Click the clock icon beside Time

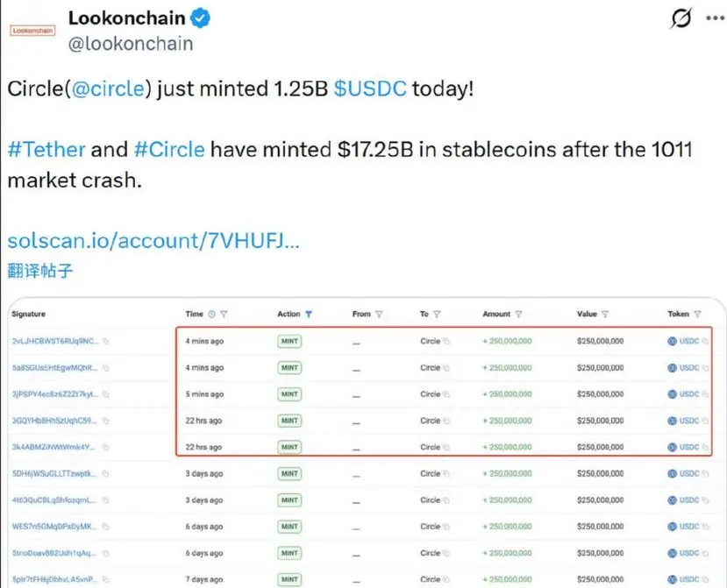coord(211,314)
